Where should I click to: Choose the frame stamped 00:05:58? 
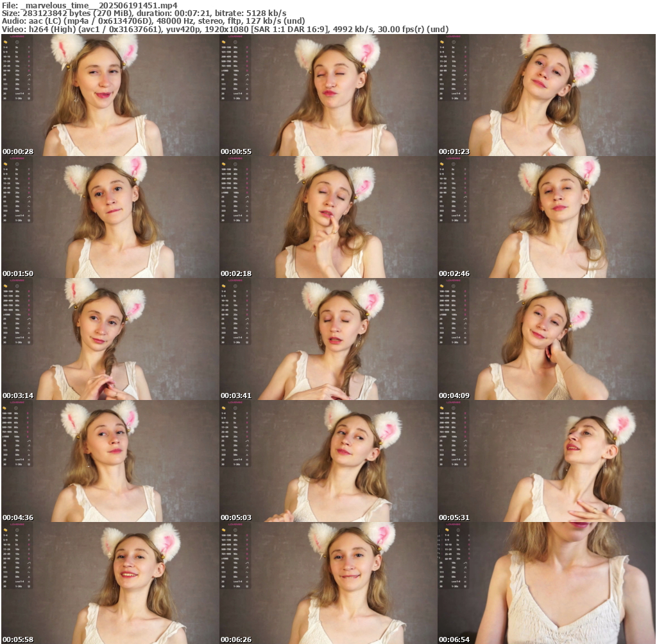click(110, 583)
